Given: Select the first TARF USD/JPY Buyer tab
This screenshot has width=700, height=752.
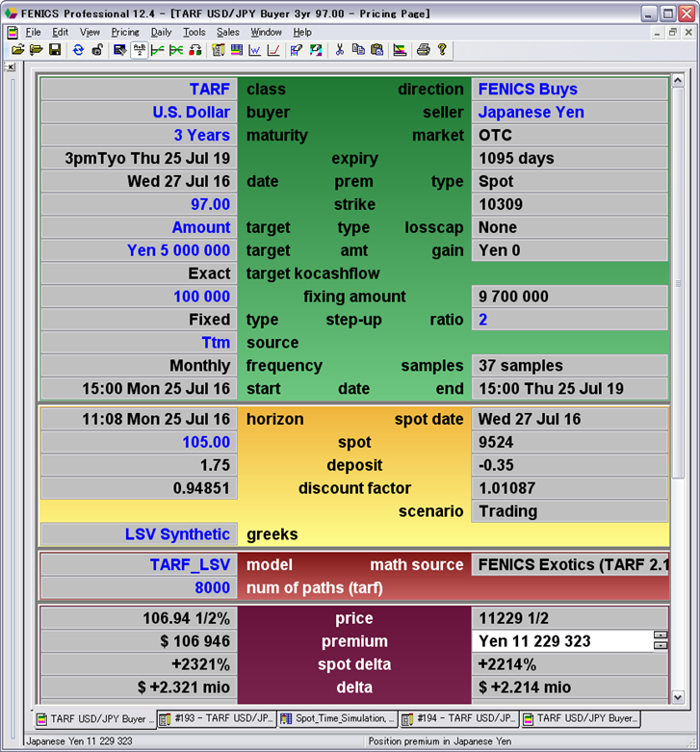Looking at the screenshot, I should (x=95, y=718).
